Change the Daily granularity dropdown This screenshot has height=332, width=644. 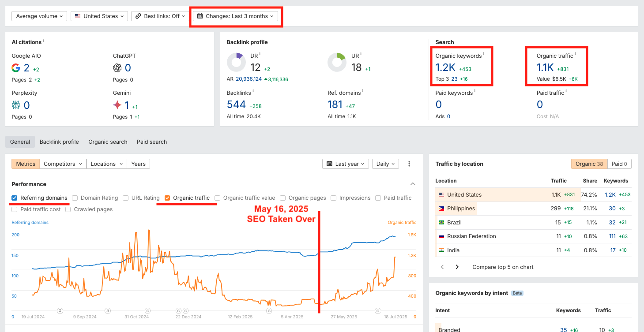[x=385, y=164]
